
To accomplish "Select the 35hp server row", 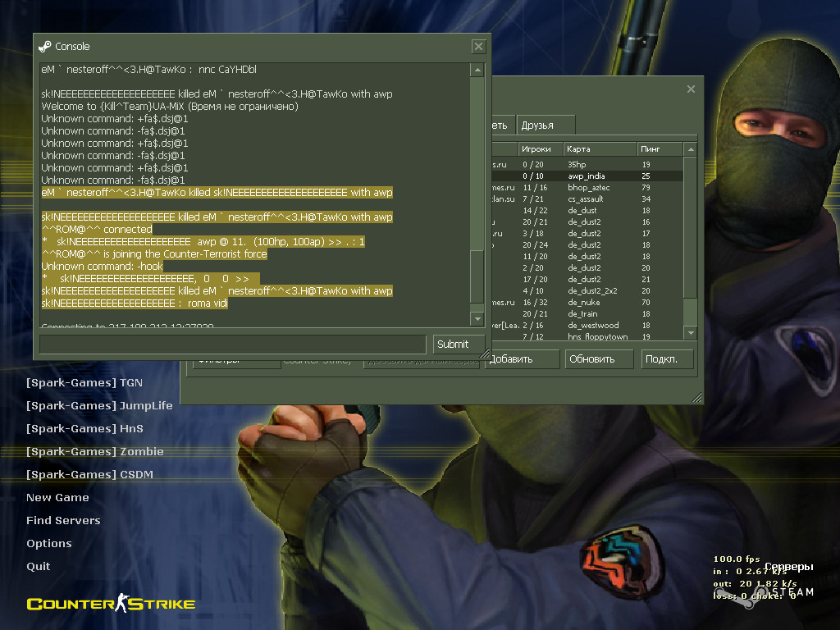I will pyautogui.click(x=587, y=164).
